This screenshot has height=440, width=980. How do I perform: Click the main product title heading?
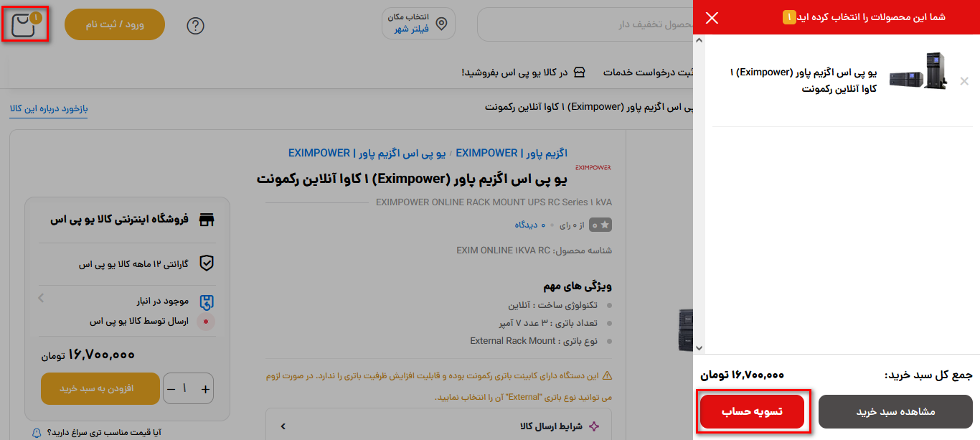tap(413, 178)
